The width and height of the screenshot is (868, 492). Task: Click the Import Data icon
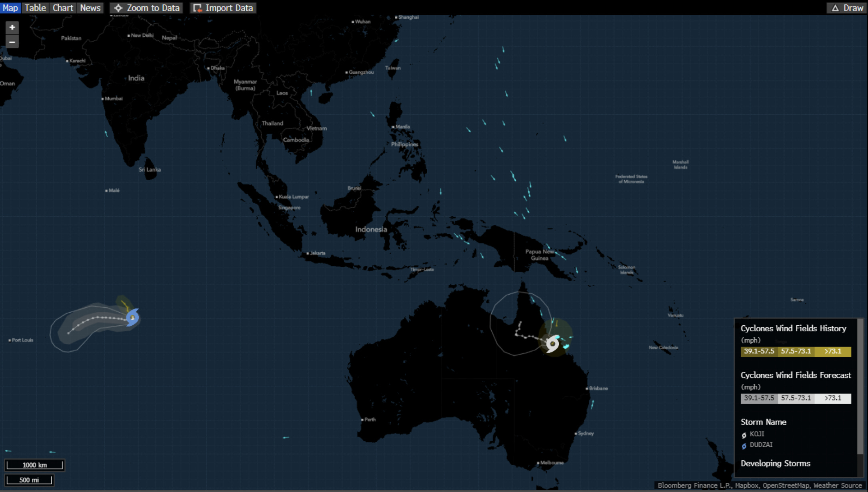tap(197, 8)
